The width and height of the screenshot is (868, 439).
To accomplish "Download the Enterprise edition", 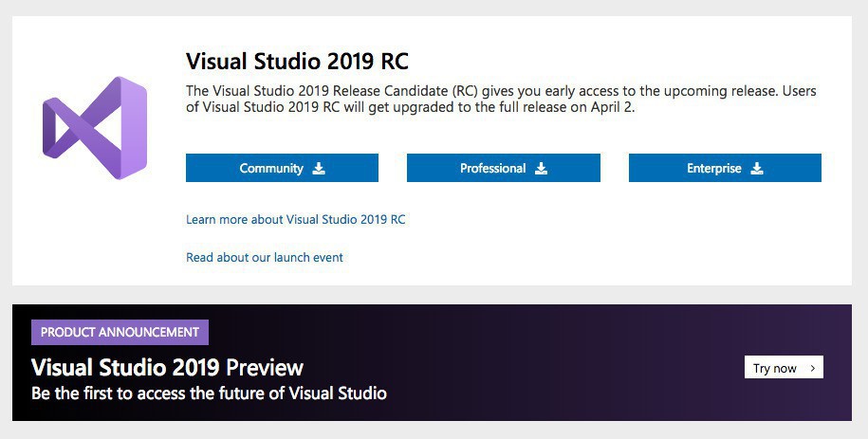I will coord(725,168).
